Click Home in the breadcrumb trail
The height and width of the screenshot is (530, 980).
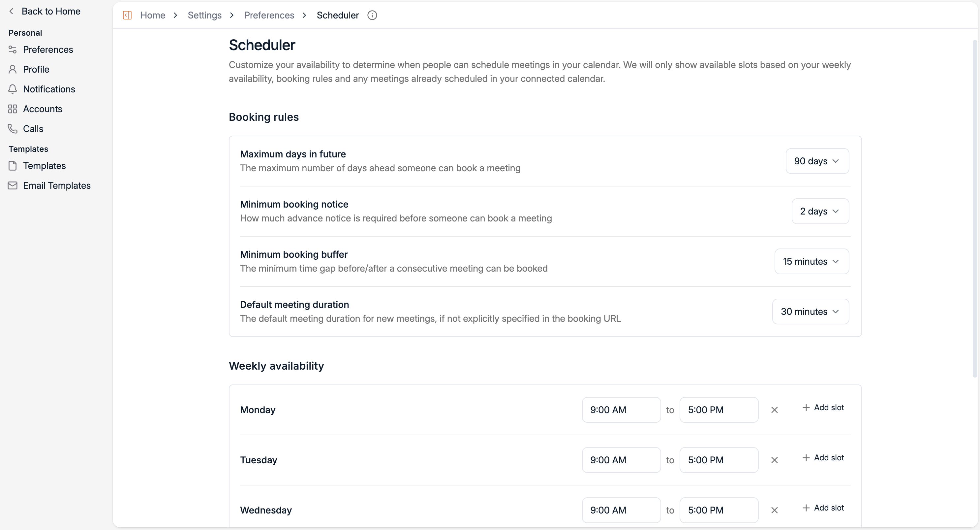(x=153, y=15)
